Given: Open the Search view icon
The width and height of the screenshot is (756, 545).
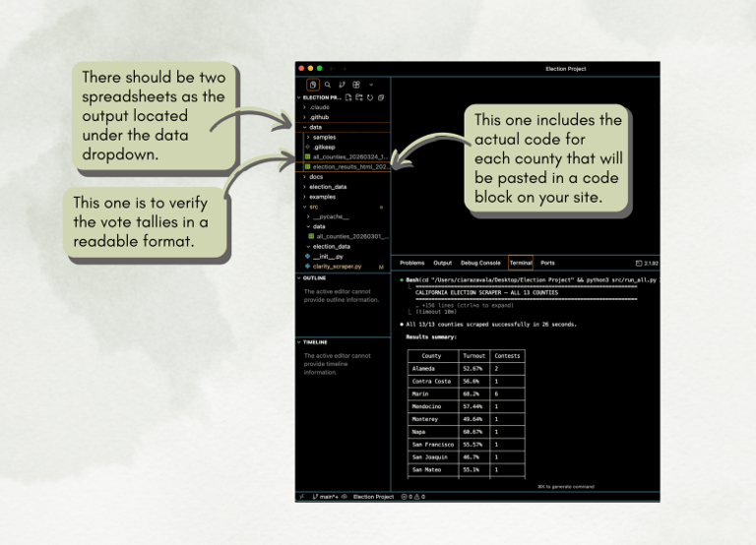Looking at the screenshot, I should [328, 85].
